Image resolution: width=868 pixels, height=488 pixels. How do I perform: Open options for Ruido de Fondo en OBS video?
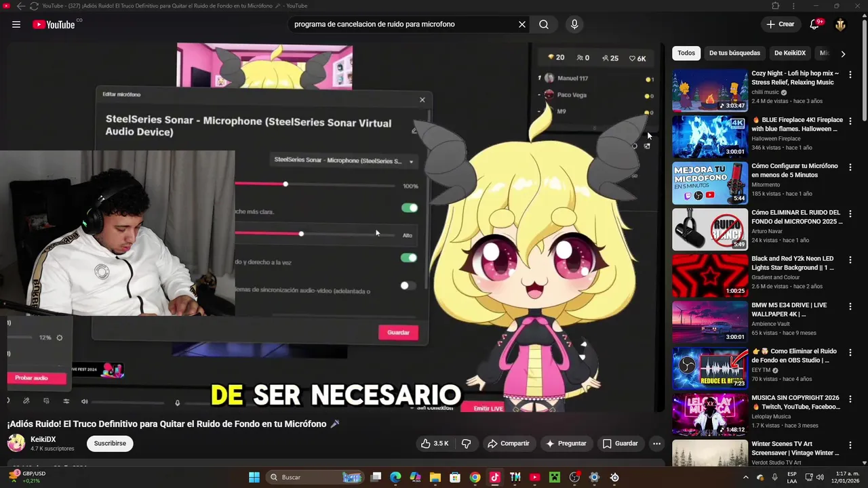pyautogui.click(x=850, y=352)
